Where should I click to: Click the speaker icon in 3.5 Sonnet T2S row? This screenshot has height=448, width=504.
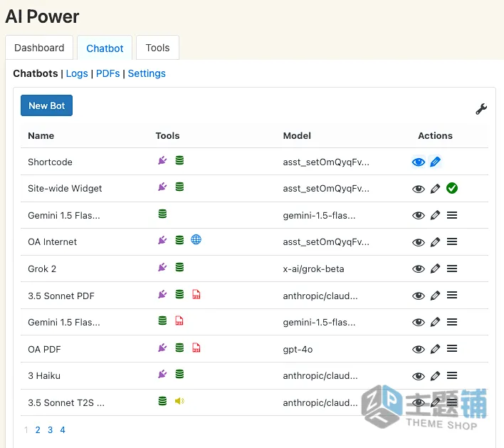coord(179,401)
